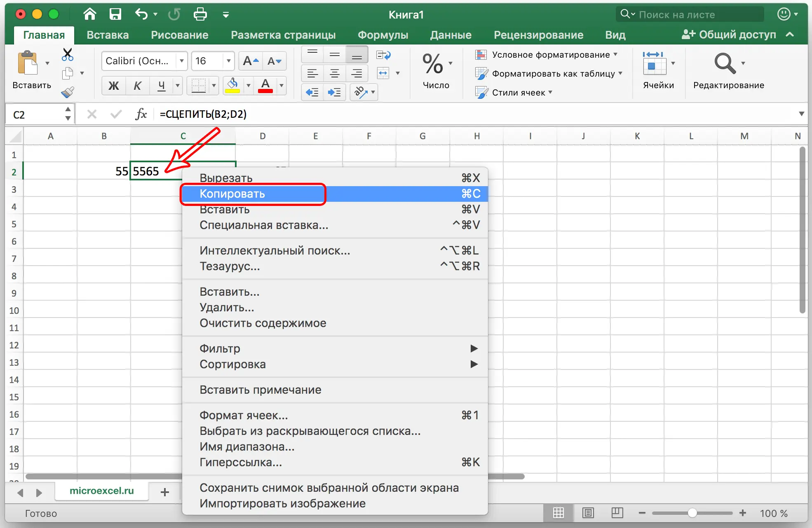
Task: Click the Cut scissors icon
Action: coord(67,54)
